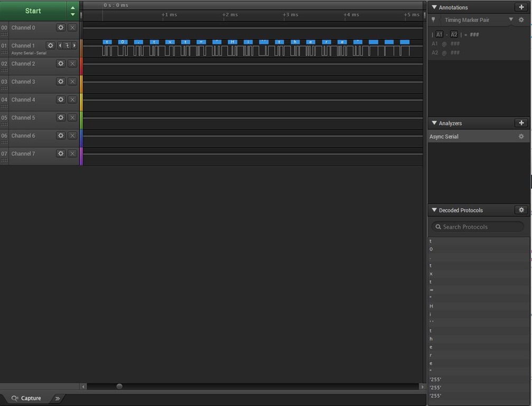Viewport: 532px width, 406px height.
Task: Click the A1 timing marker button
Action: click(439, 34)
